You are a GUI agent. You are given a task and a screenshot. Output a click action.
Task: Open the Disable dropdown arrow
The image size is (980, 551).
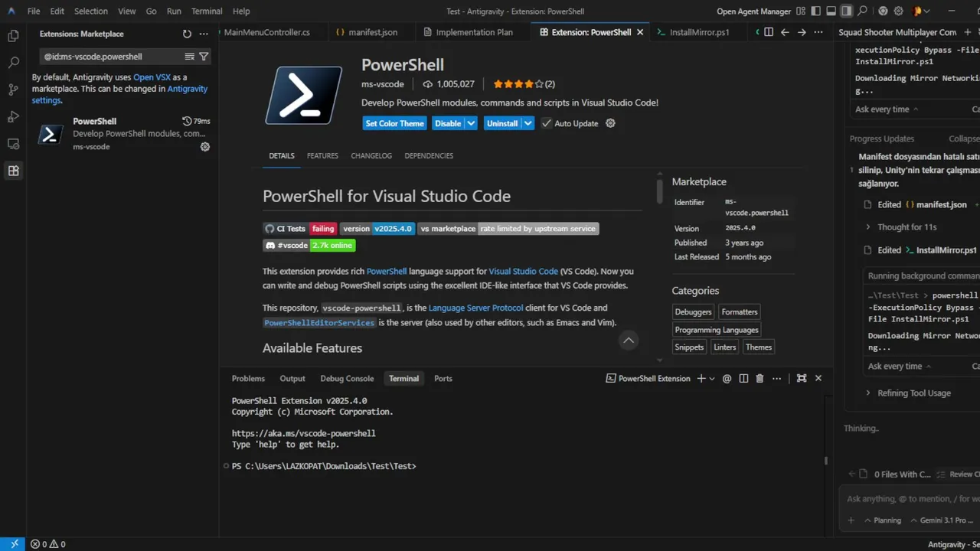[472, 123]
